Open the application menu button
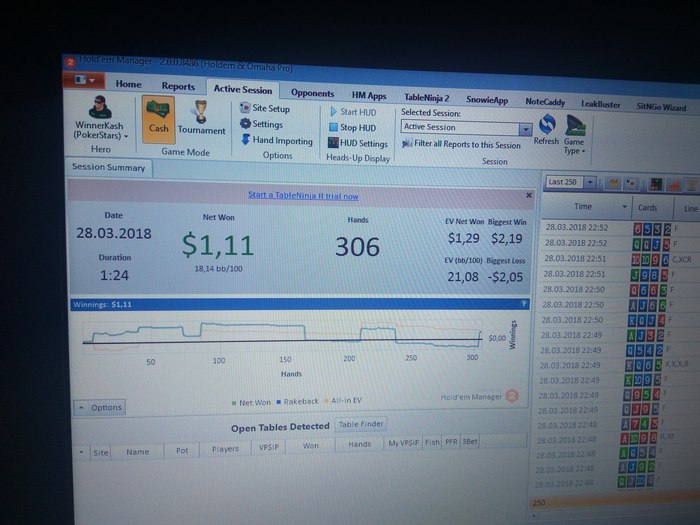Viewport: 700px width, 525px height. [84, 80]
